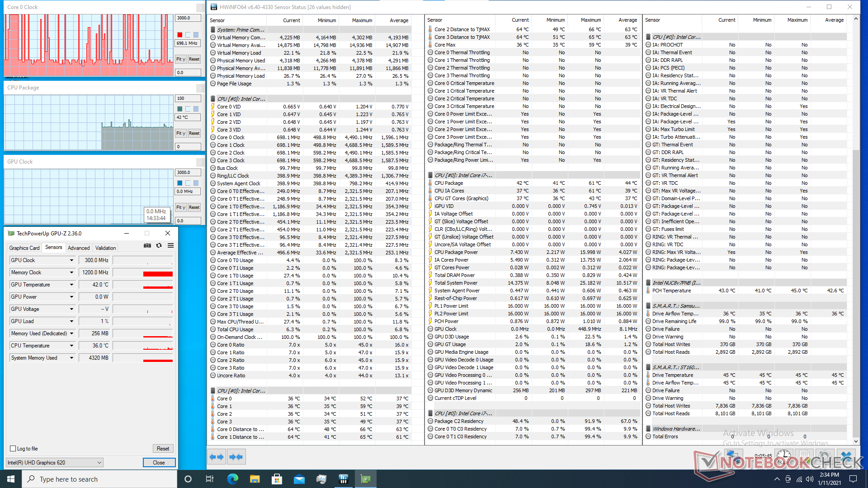Open the GPU-Z hamburger menu icon
This screenshot has height=488, width=868.
[170, 245]
